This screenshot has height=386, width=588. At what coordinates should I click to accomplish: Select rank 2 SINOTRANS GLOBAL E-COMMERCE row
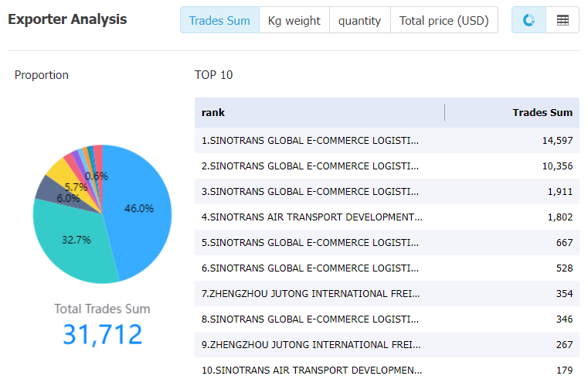[387, 166]
